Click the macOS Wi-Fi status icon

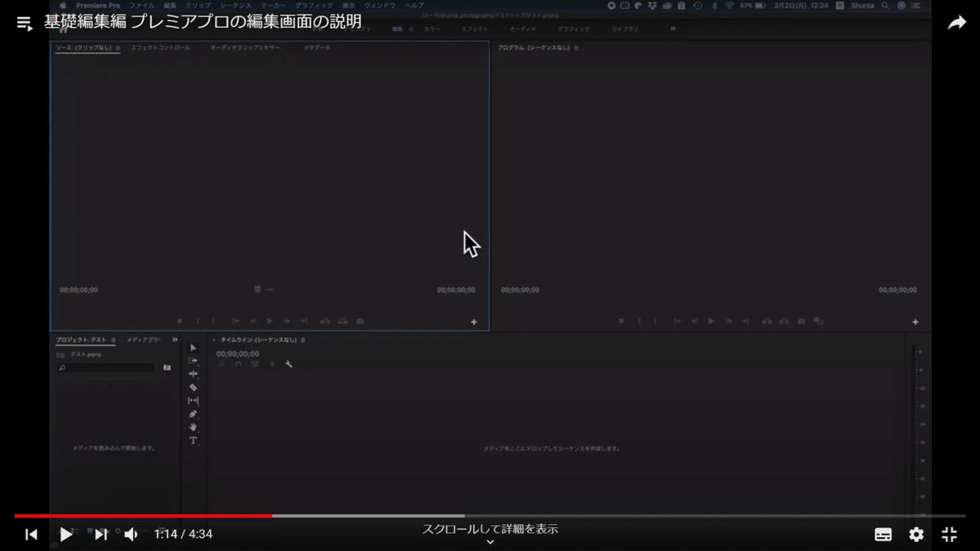pyautogui.click(x=728, y=5)
